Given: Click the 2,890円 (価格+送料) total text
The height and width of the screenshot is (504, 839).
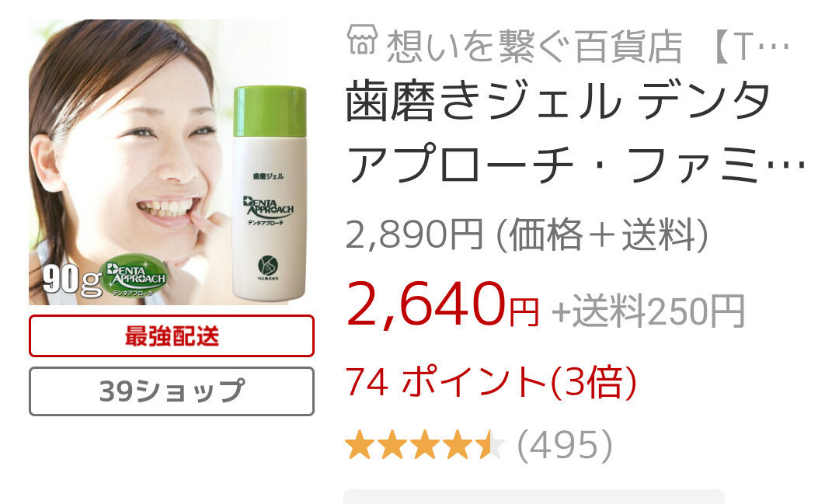Looking at the screenshot, I should 527,235.
